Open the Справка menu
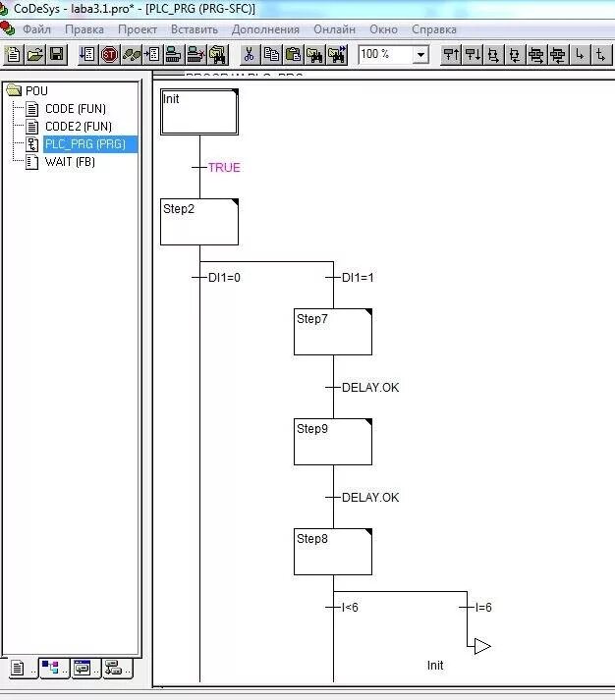Image resolution: width=615 pixels, height=700 pixels. pos(434,29)
